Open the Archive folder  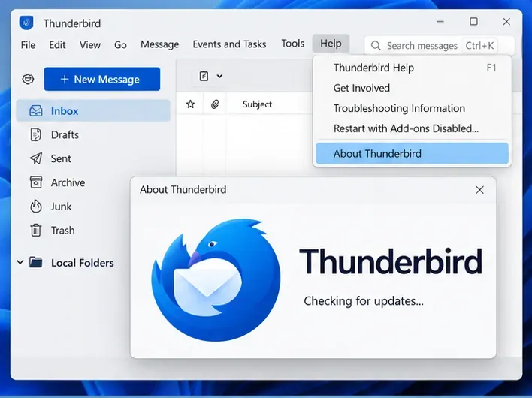click(68, 182)
